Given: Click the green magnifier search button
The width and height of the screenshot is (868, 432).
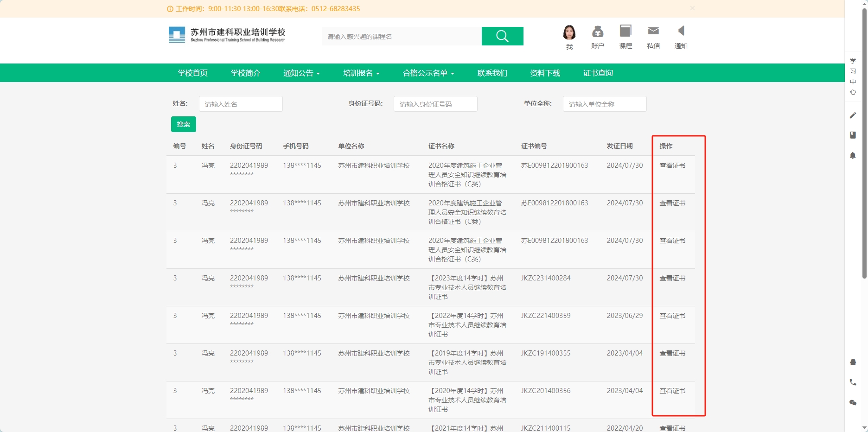Looking at the screenshot, I should point(502,36).
